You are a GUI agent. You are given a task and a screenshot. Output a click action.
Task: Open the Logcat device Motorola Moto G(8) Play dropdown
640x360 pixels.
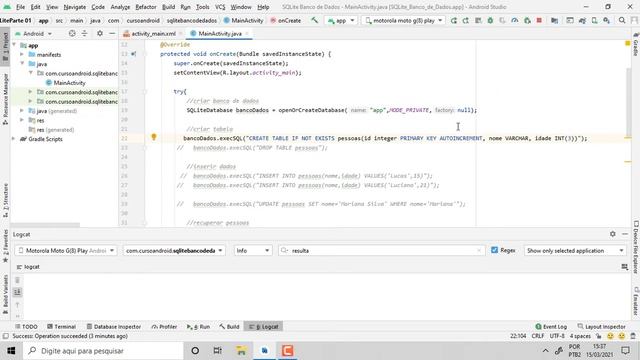(x=66, y=251)
